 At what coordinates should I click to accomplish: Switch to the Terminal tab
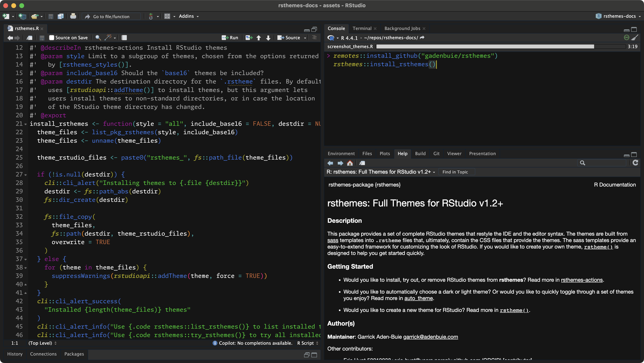362,28
